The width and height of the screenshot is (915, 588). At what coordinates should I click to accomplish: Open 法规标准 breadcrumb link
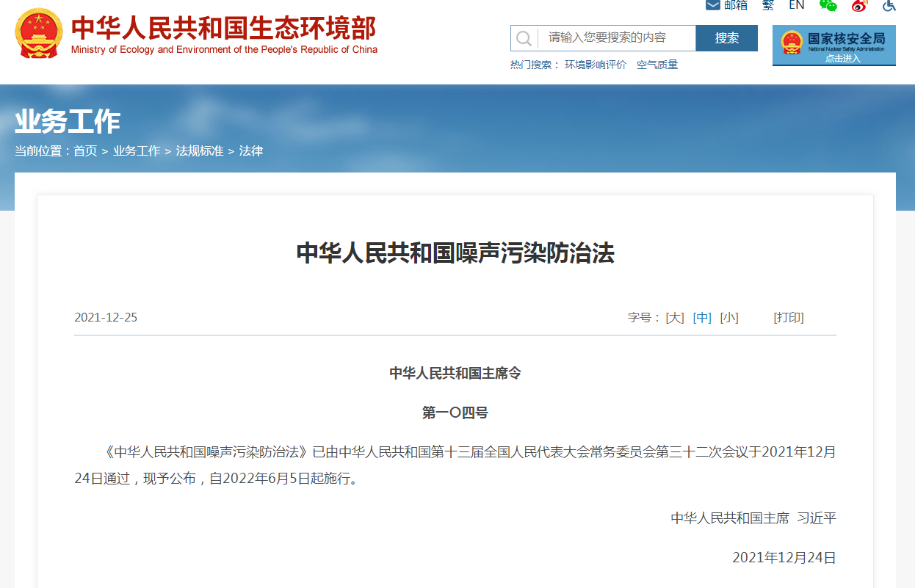click(x=200, y=151)
